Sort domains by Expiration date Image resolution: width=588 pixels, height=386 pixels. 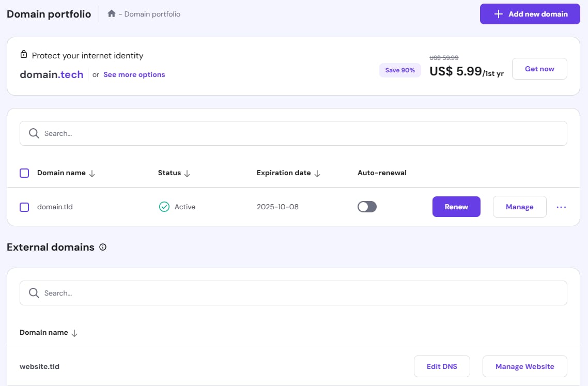pos(317,174)
